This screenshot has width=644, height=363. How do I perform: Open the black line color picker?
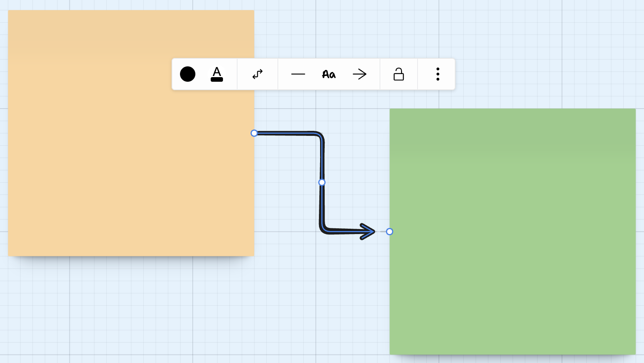[x=188, y=74]
